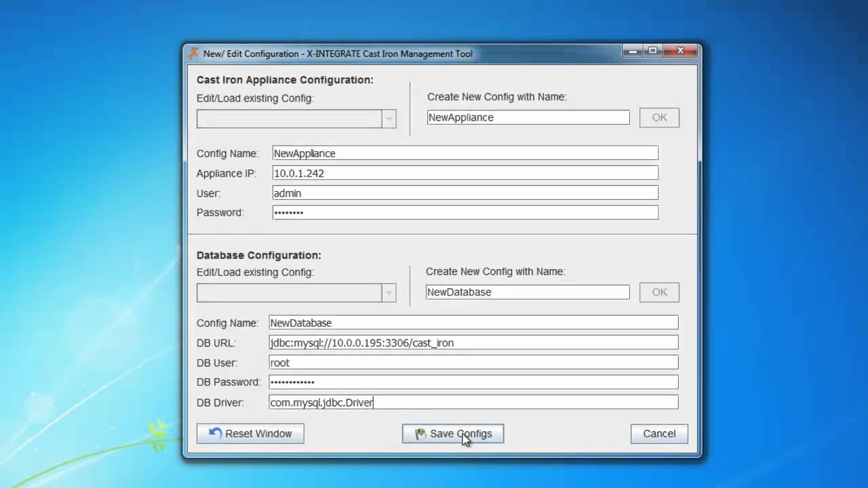The height and width of the screenshot is (488, 868).
Task: Click the DB Driver field
Action: tap(473, 402)
